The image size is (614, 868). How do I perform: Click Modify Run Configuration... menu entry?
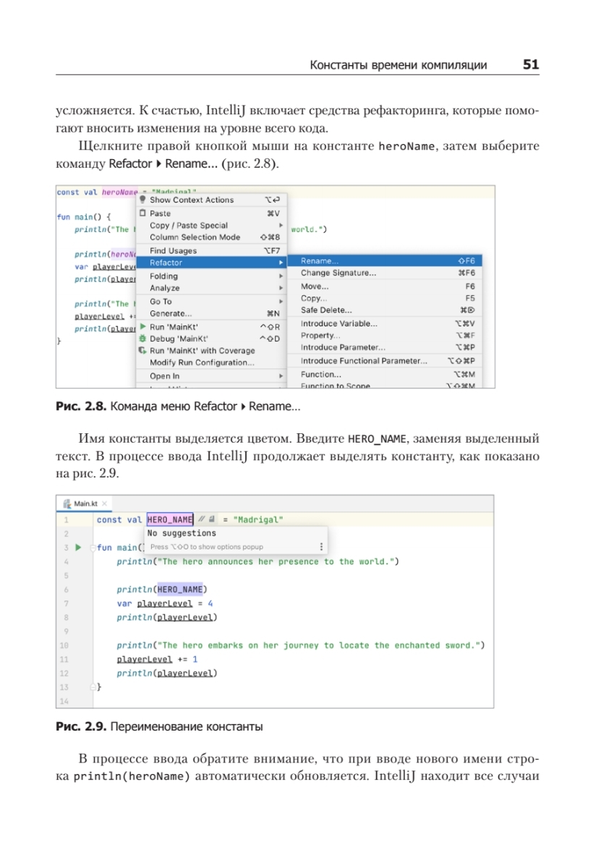202,362
